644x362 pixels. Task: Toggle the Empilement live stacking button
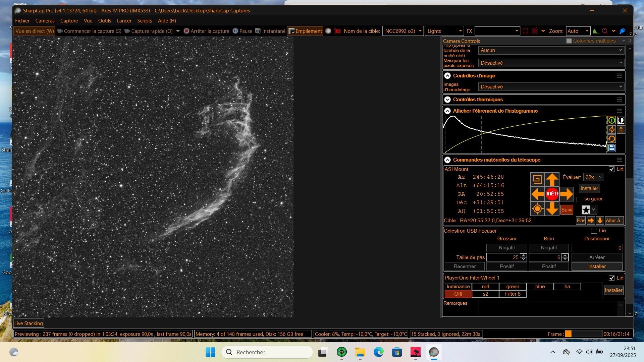305,31
